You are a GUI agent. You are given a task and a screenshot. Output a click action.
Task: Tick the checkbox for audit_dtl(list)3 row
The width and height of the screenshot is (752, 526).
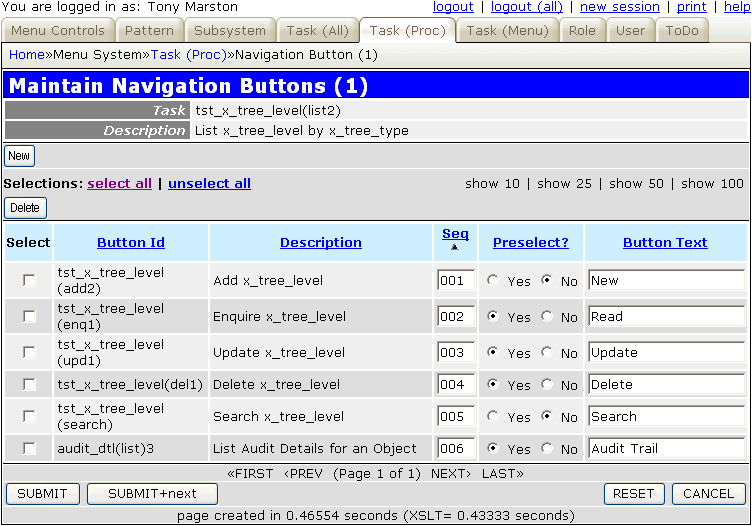coord(29,449)
